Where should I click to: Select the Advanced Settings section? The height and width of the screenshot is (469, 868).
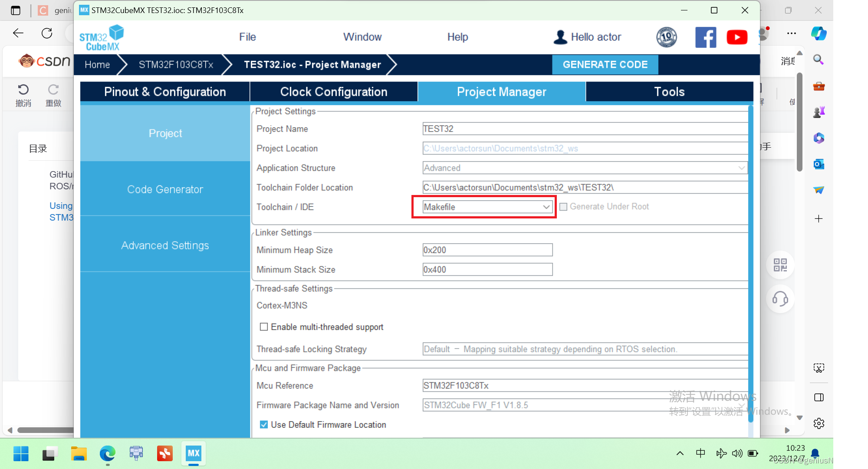(x=164, y=245)
